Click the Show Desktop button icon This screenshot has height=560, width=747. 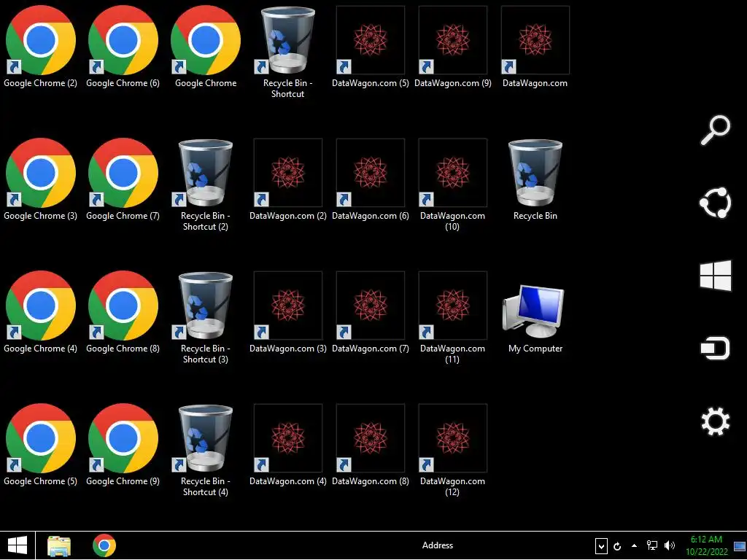pyautogui.click(x=740, y=546)
